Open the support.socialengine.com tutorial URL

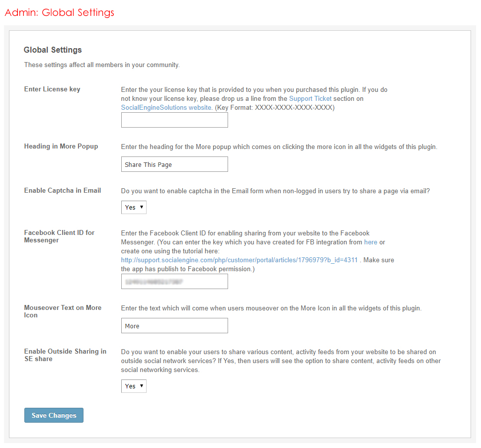239,260
